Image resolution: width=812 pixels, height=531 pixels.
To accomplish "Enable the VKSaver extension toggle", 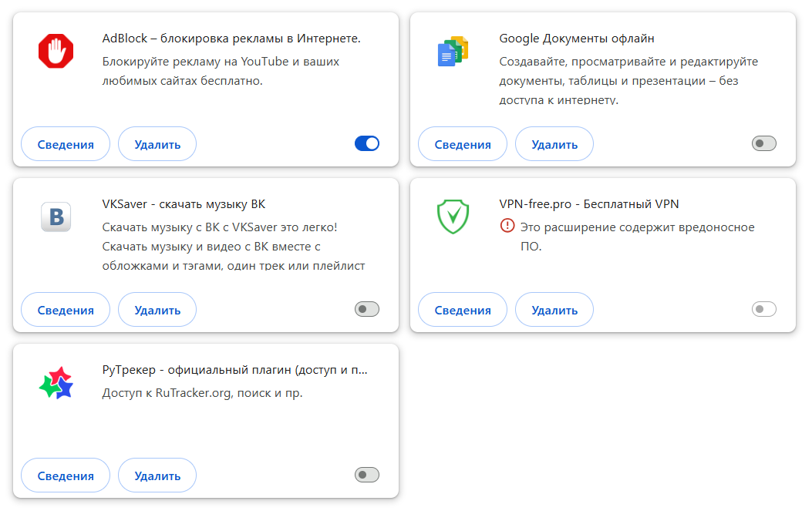I will point(367,309).
